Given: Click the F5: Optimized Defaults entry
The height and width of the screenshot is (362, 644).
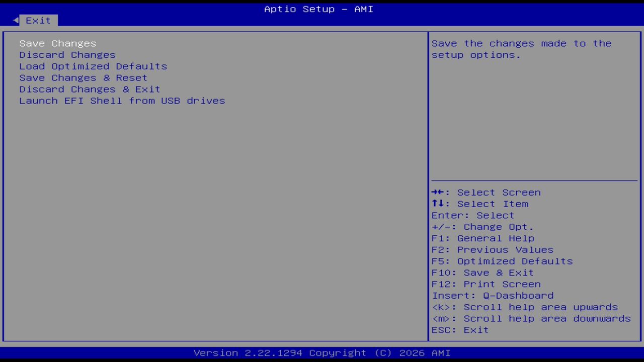Looking at the screenshot, I should pyautogui.click(x=502, y=261).
